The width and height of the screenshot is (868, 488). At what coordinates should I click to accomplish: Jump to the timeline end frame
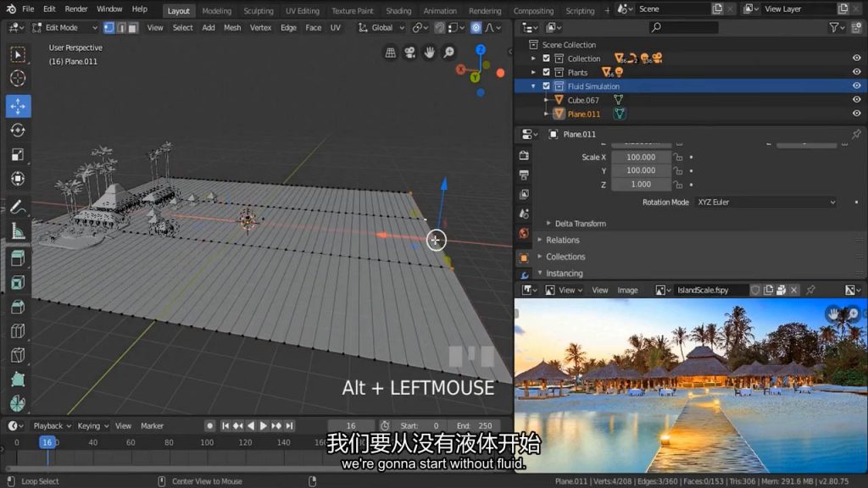[290, 426]
